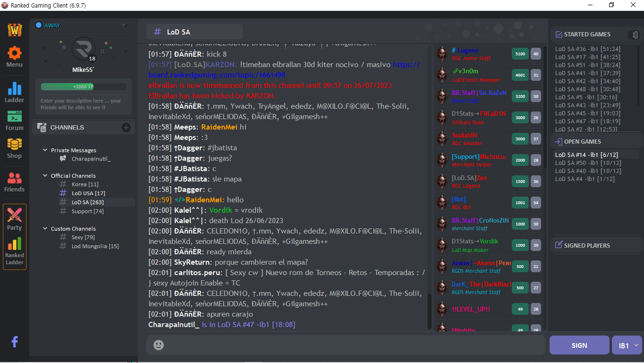Select started game LoD SA #51 -ib1 [38:24]

588,65
